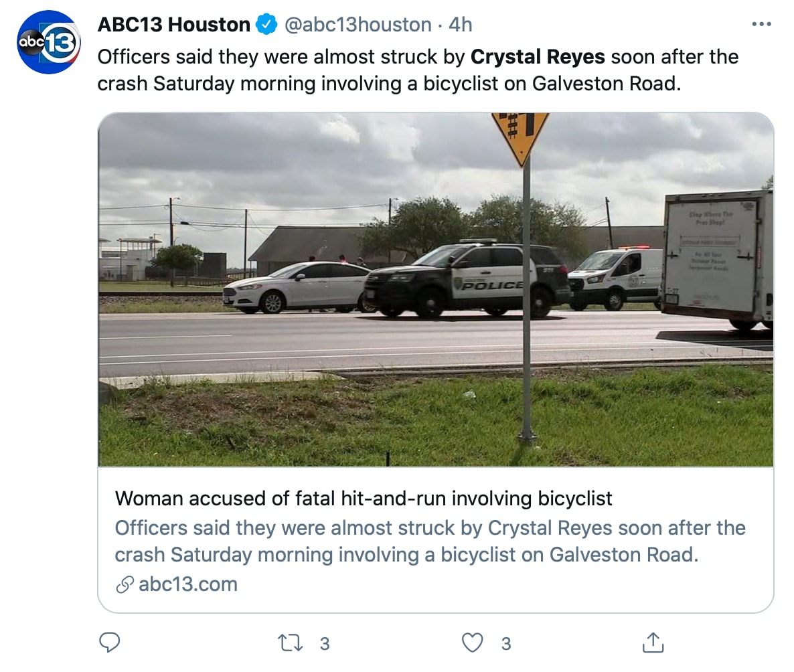Click the blue verified badge
This screenshot has width=794, height=672.
(266, 25)
